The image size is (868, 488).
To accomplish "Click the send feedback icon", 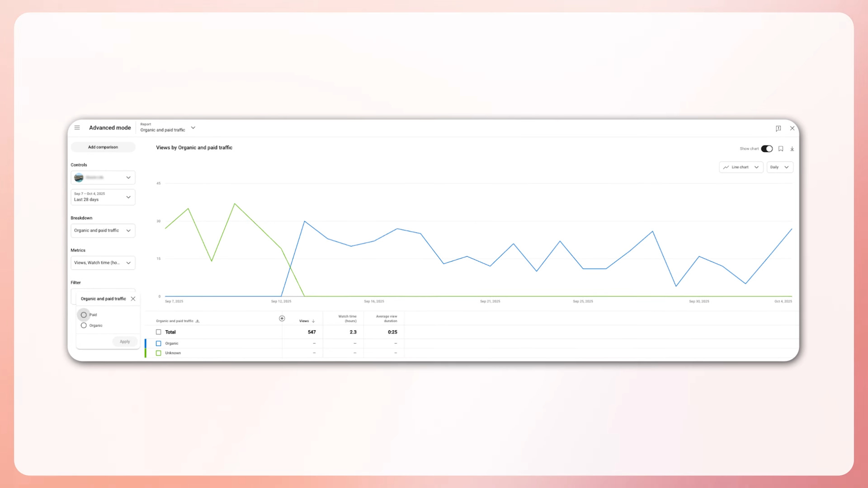I will pos(778,128).
